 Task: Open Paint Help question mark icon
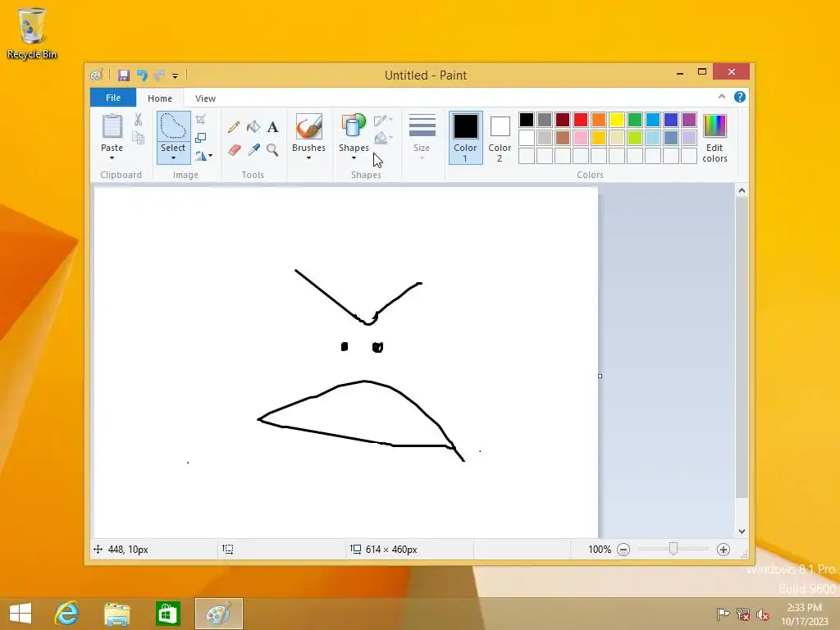740,97
